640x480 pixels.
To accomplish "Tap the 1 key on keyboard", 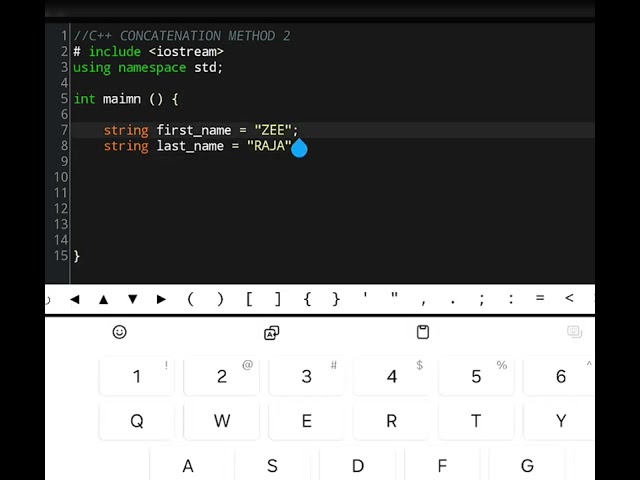I will click(x=137, y=376).
